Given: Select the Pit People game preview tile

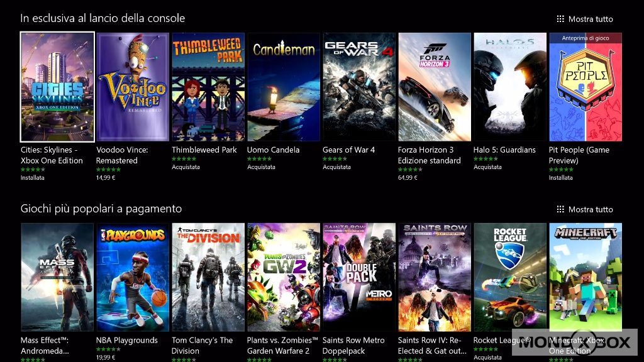Looking at the screenshot, I should pos(586,87).
